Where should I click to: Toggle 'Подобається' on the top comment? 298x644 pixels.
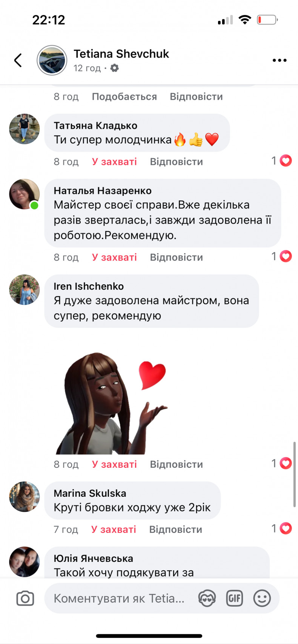tap(124, 96)
